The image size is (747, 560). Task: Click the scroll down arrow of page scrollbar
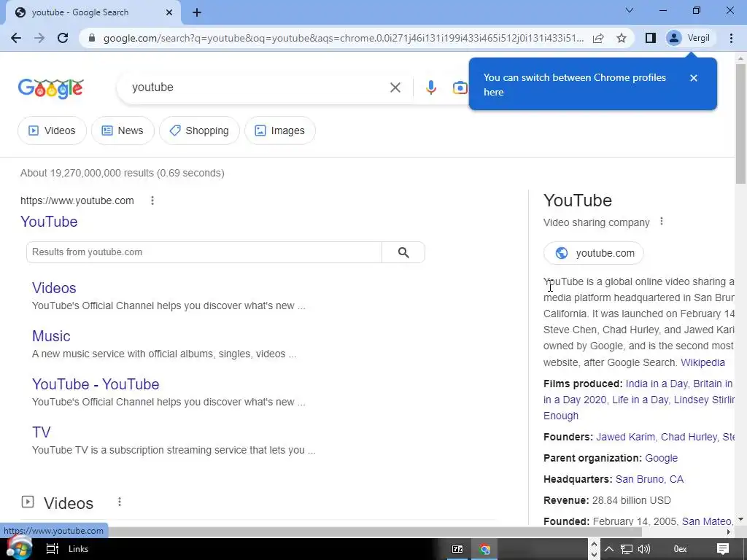point(740,519)
